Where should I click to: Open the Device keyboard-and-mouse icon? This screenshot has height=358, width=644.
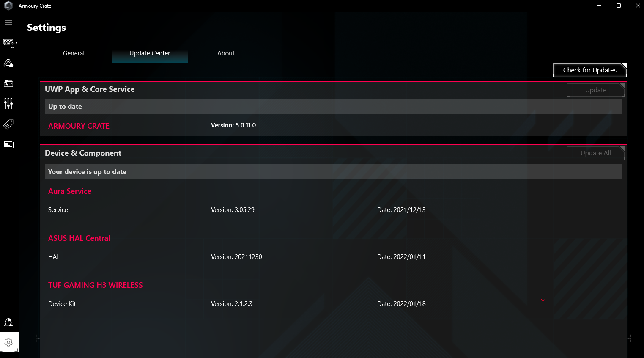click(x=9, y=43)
